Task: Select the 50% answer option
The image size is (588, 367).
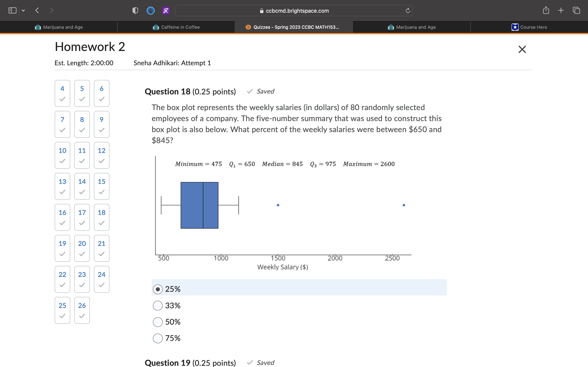Action: tap(158, 322)
